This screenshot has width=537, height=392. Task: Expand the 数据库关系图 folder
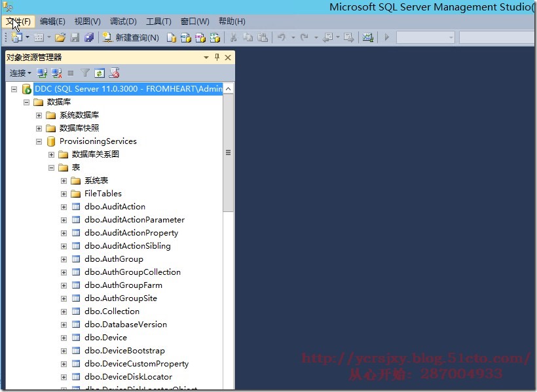click(51, 154)
